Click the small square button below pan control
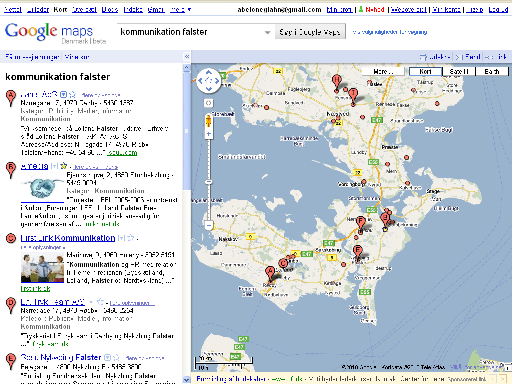This screenshot has width=512, height=384. point(209,103)
